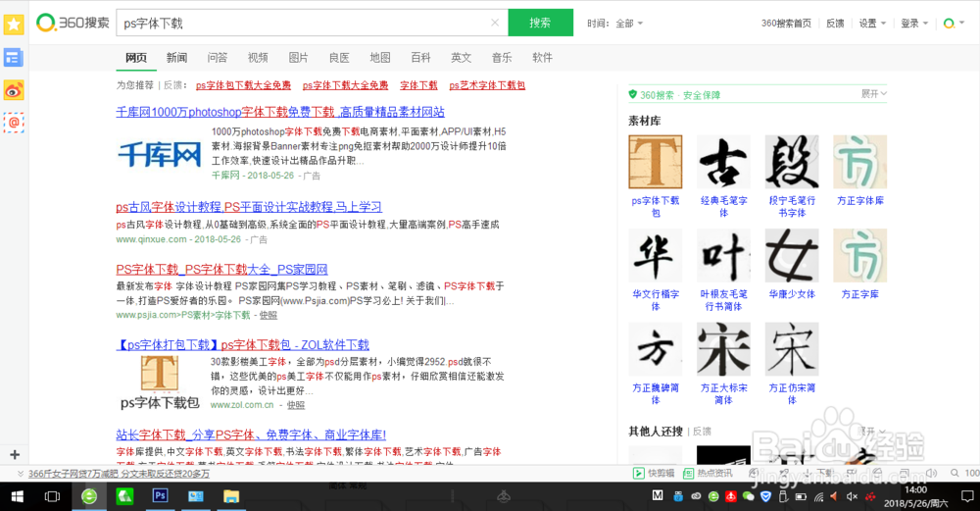The image size is (980, 511).
Task: Switch to the 软件 tab
Action: [542, 58]
